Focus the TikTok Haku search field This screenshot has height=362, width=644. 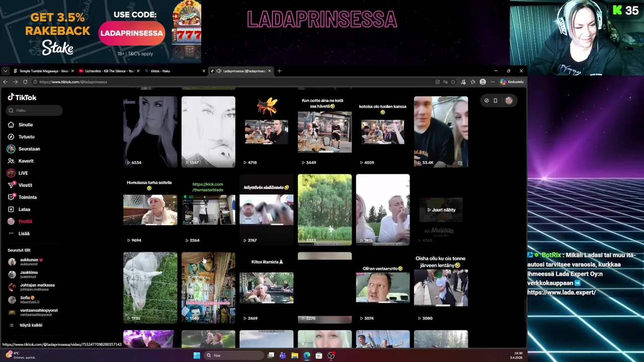click(x=35, y=110)
